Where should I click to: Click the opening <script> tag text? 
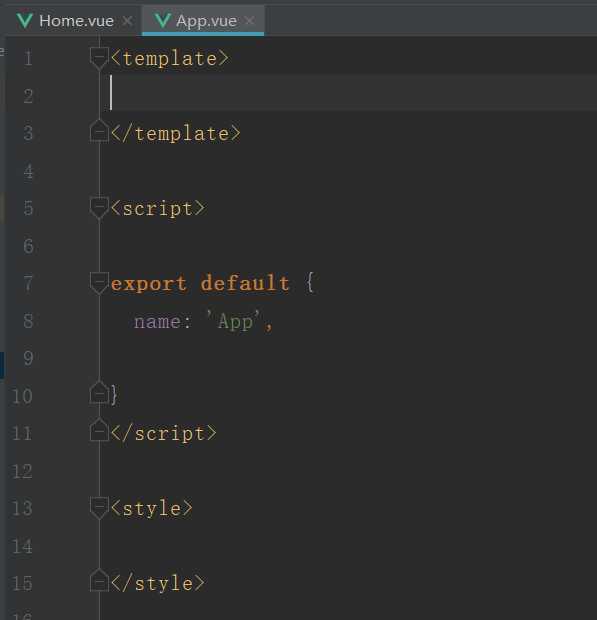tap(158, 208)
